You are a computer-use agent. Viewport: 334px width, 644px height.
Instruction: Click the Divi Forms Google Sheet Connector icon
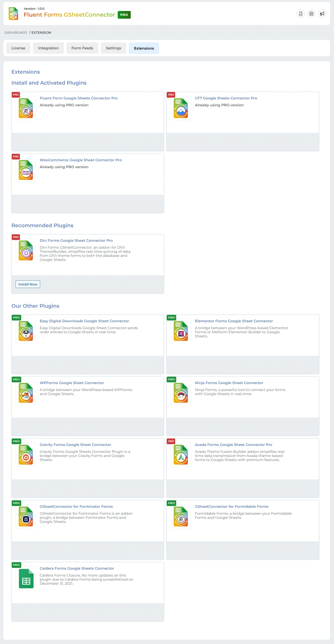click(x=26, y=250)
